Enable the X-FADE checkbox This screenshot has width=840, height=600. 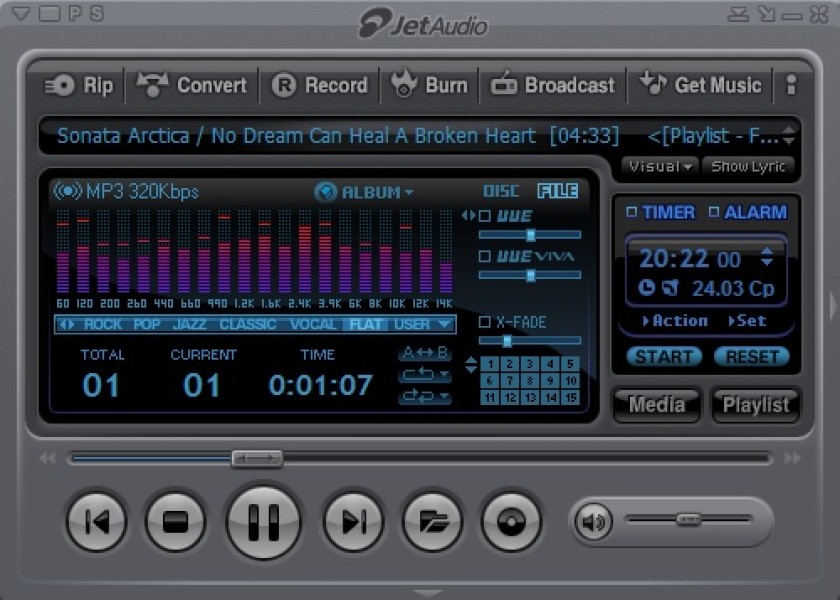tap(485, 322)
